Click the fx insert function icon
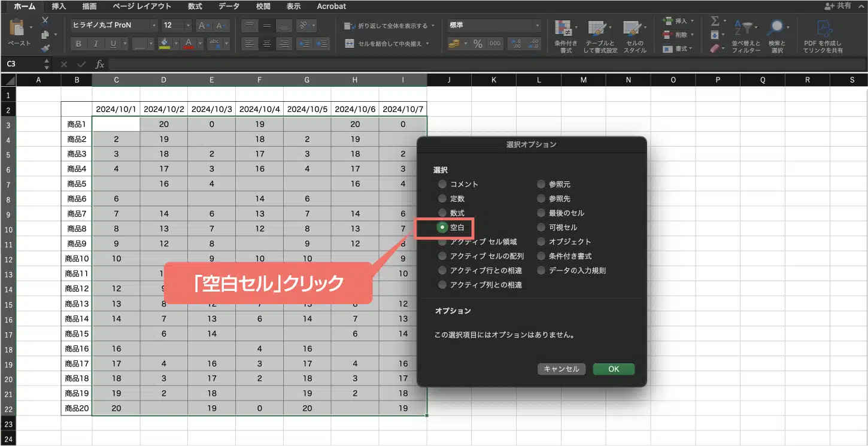The image size is (868, 446). point(100,64)
